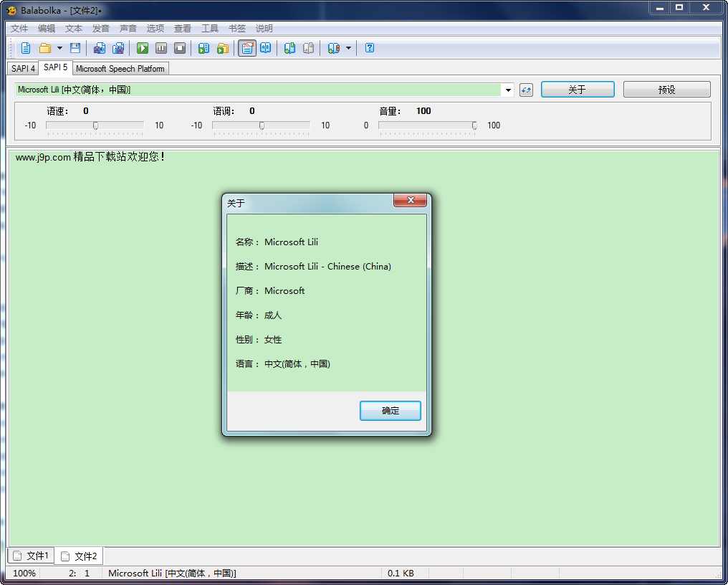Create a new document with toolbar icon
The image size is (728, 585).
click(x=26, y=48)
